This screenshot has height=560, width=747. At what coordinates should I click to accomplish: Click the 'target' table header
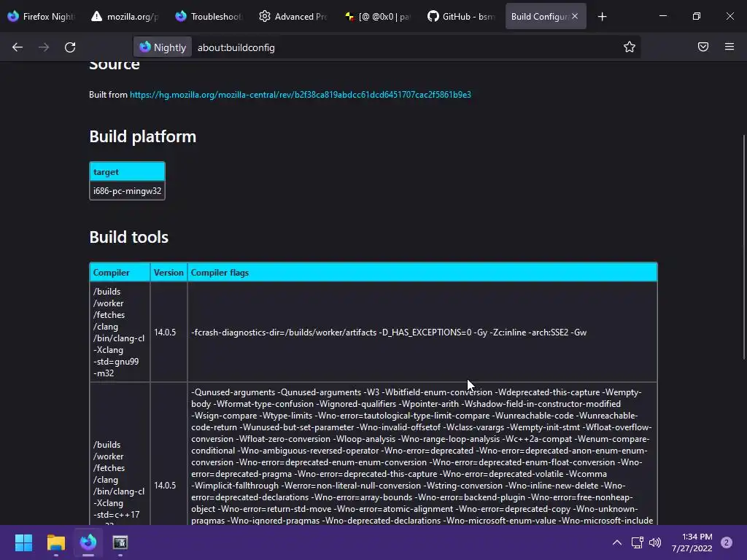click(x=127, y=172)
